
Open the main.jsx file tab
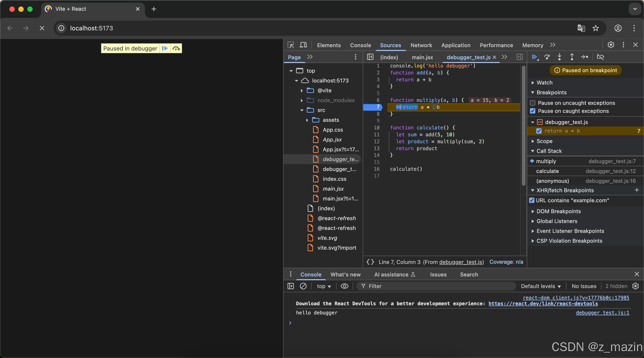pos(422,57)
